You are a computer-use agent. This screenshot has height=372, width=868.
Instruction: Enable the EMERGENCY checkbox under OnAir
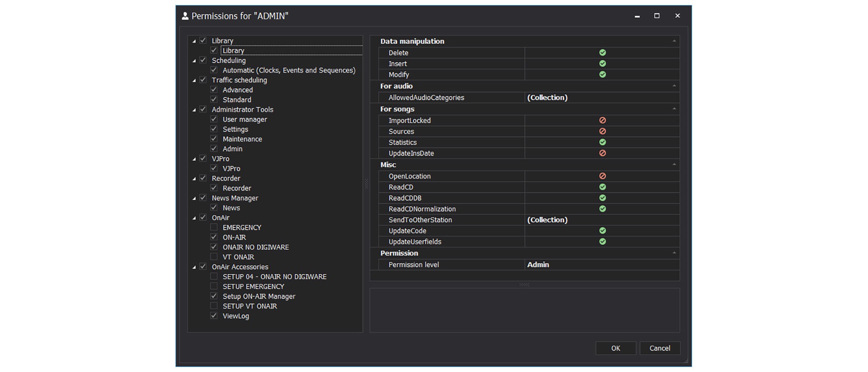(214, 227)
